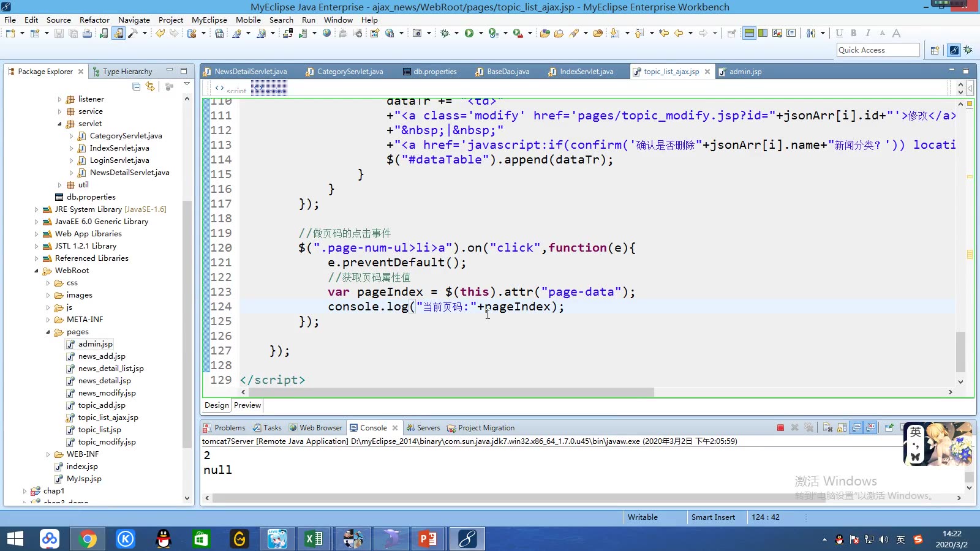
Task: Click the Run Last Tool icon with red toolbox
Action: click(518, 33)
